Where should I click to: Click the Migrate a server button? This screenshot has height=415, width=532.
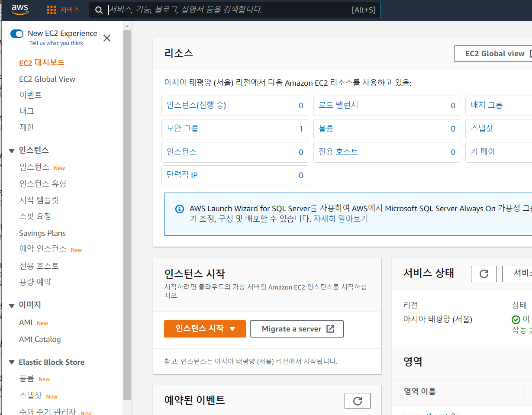[297, 329]
